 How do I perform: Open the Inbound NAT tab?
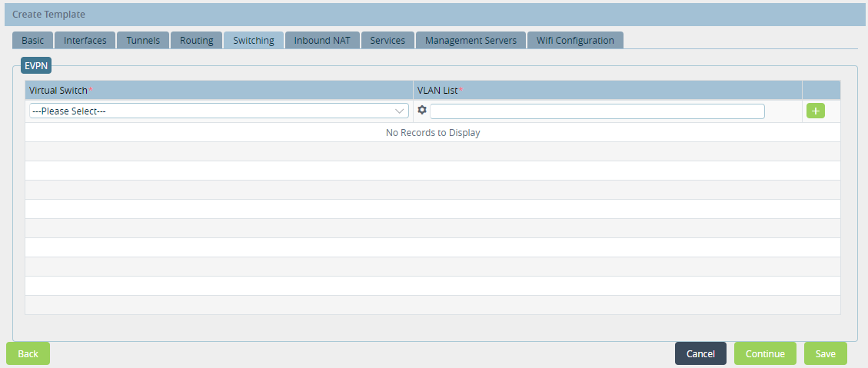point(322,41)
